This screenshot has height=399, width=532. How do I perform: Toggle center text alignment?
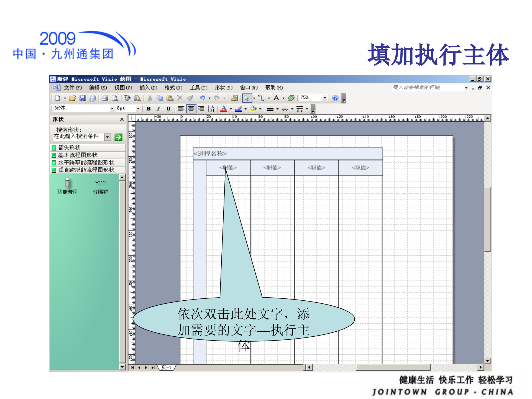tap(191, 108)
